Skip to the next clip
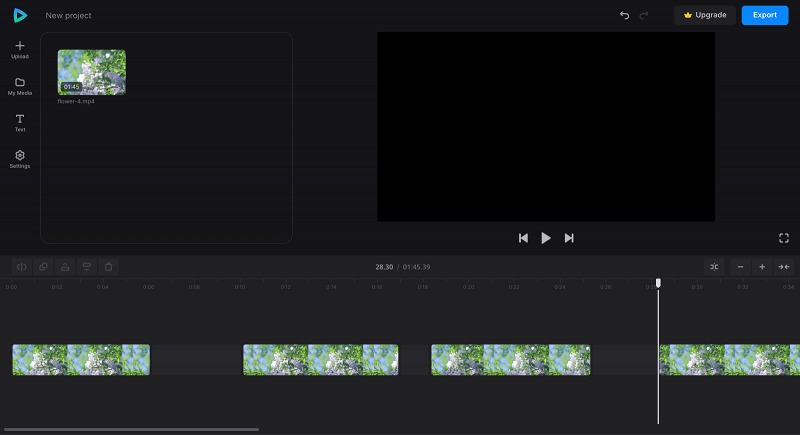This screenshot has width=800, height=435. tap(569, 238)
